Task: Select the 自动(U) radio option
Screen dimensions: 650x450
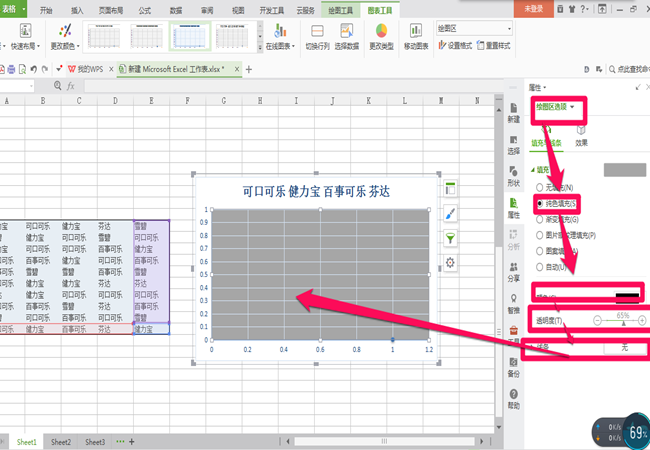Action: tap(539, 267)
